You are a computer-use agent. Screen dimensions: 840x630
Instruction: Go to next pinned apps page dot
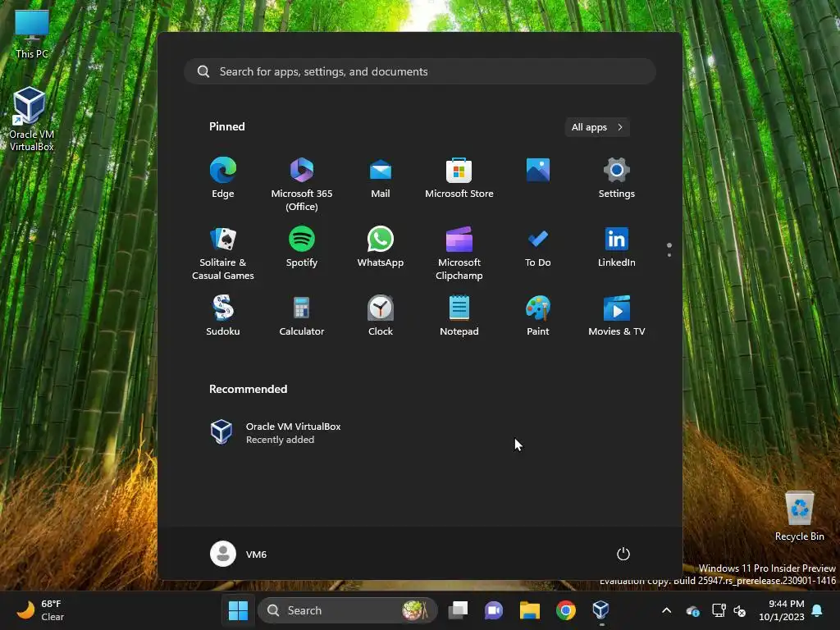669,255
